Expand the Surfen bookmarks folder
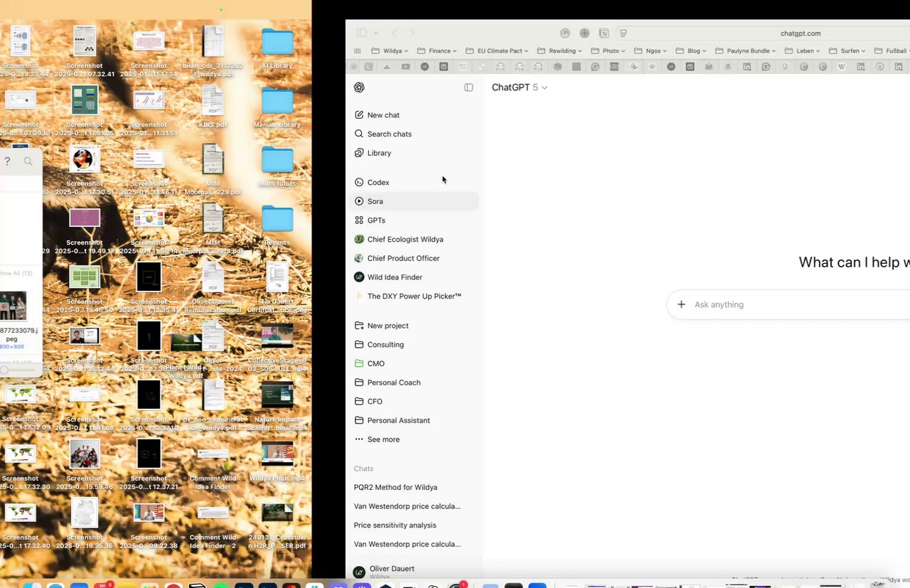Viewport: 910px width, 588px height. [848, 51]
